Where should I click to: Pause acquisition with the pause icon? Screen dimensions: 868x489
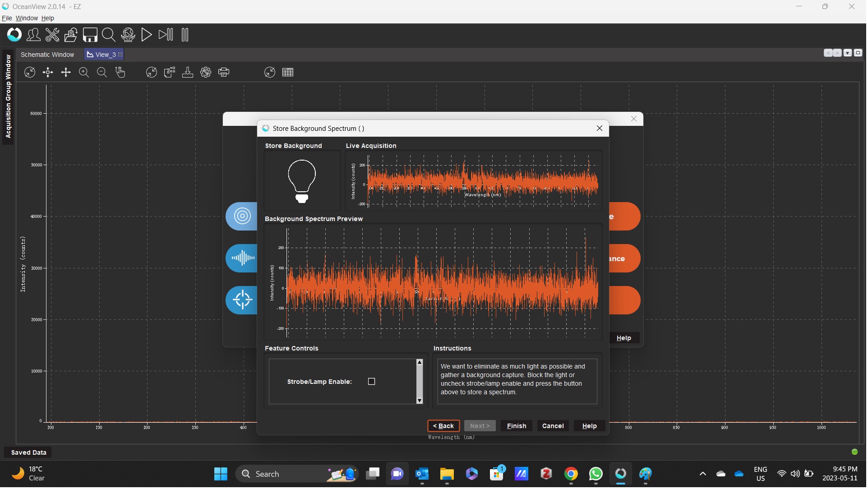[x=185, y=35]
